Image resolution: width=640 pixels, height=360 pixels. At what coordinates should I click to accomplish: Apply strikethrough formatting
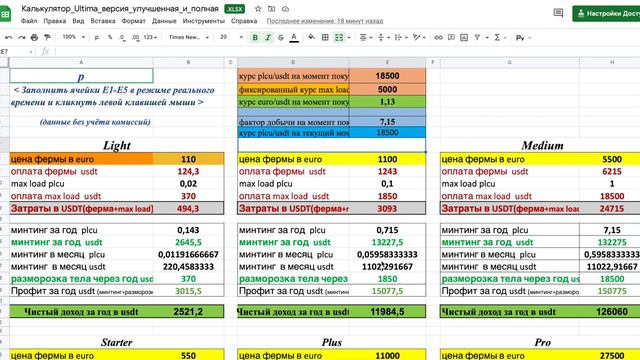281,38
